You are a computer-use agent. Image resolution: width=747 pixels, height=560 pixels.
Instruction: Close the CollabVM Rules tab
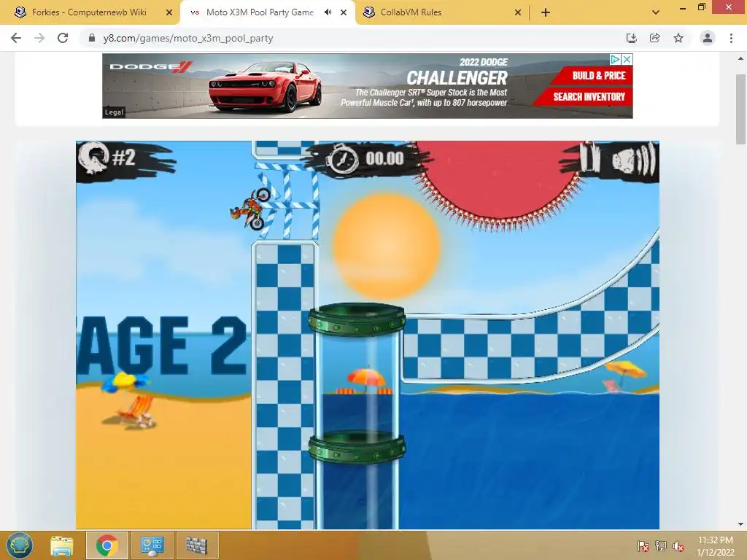point(518,12)
